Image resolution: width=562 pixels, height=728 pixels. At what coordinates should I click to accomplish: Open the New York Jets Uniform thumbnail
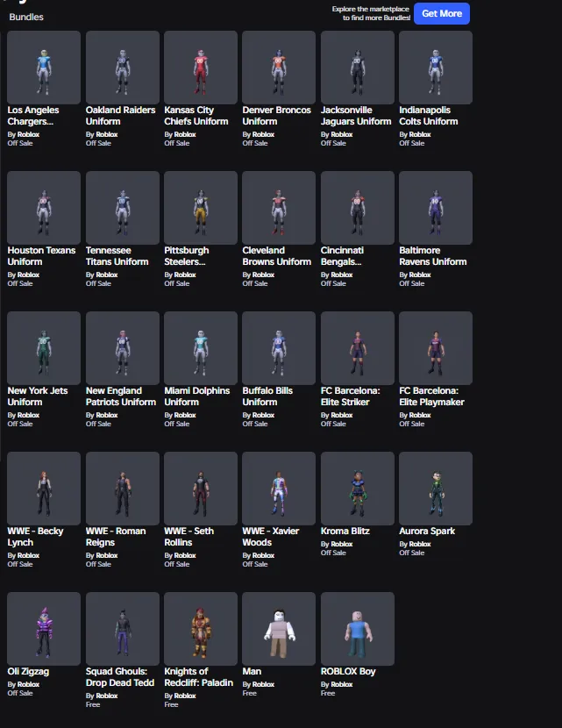tap(44, 347)
